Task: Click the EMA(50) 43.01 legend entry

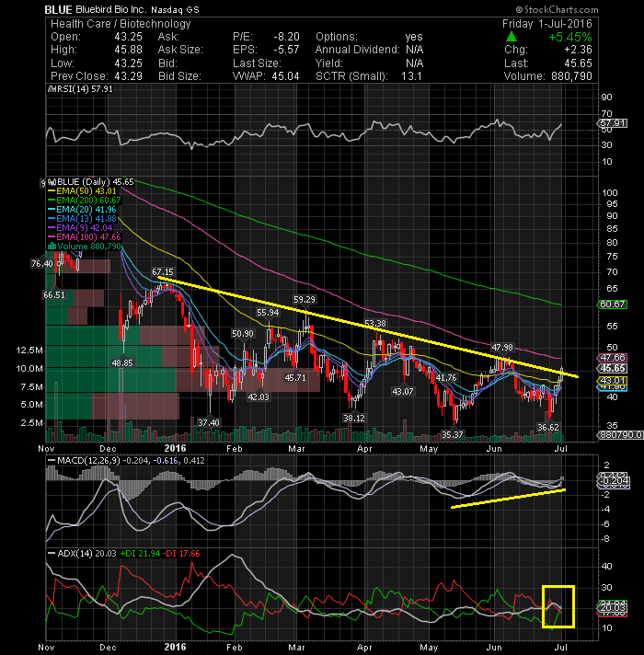Action: 86,191
